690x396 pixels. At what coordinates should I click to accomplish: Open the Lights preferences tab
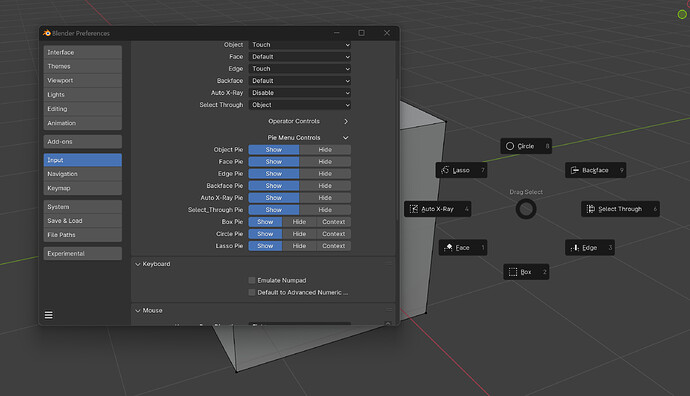tap(83, 95)
